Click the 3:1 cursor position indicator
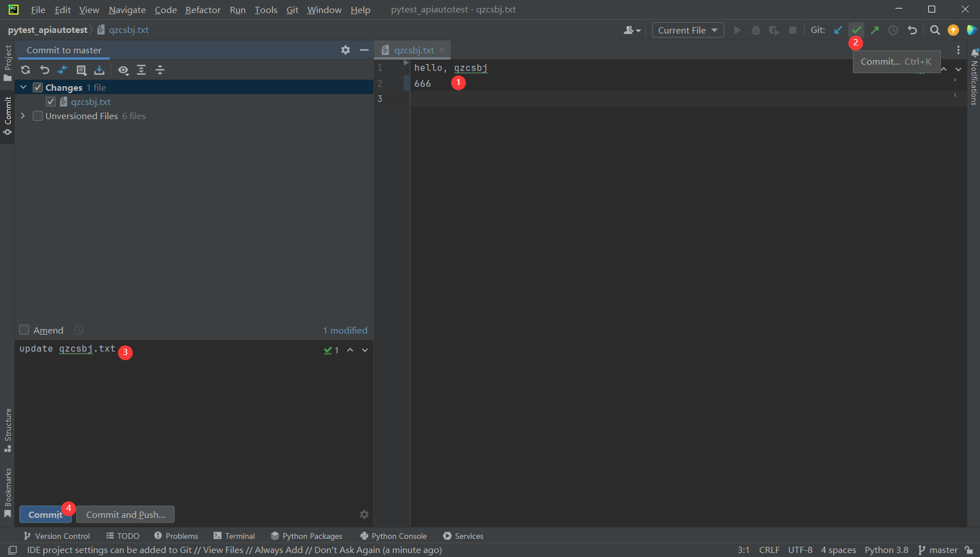The height and width of the screenshot is (557, 980). coord(743,550)
